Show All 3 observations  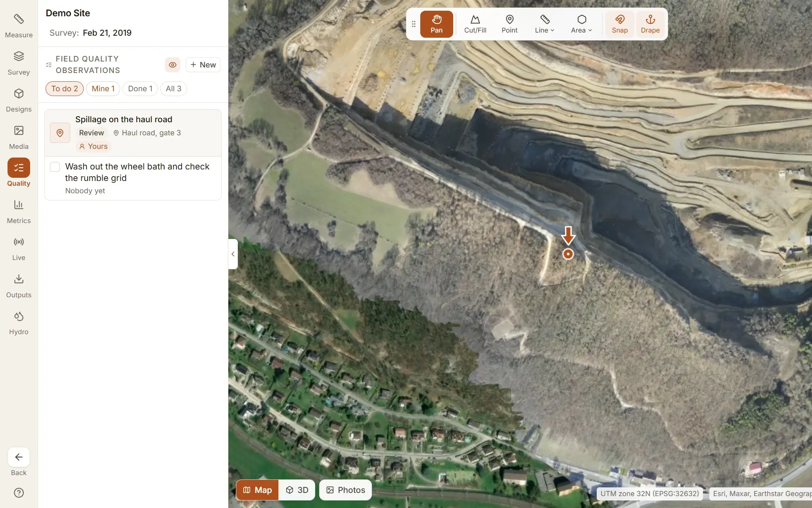pyautogui.click(x=173, y=89)
